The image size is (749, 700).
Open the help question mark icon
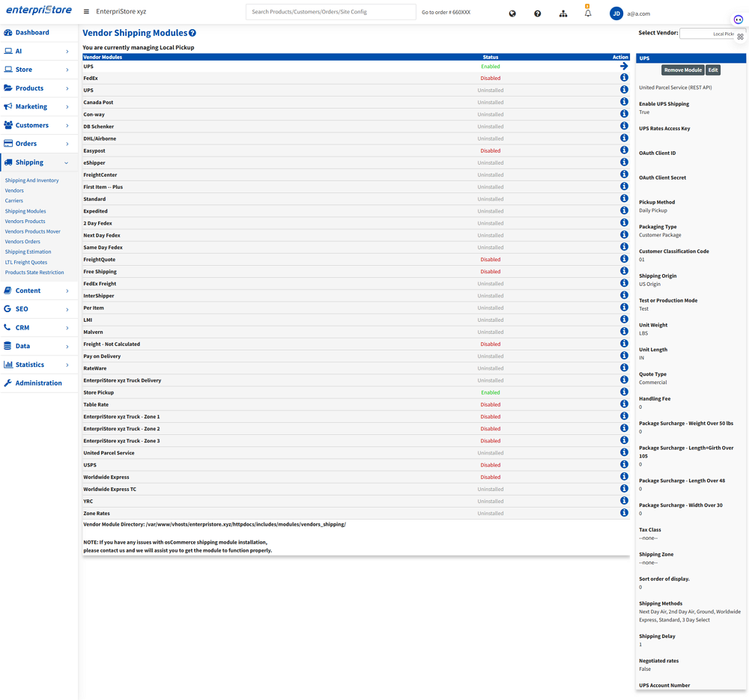(537, 13)
